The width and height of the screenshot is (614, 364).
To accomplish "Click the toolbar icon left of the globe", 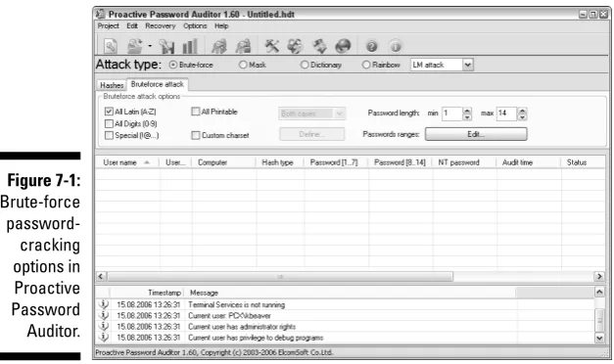I will [319, 46].
